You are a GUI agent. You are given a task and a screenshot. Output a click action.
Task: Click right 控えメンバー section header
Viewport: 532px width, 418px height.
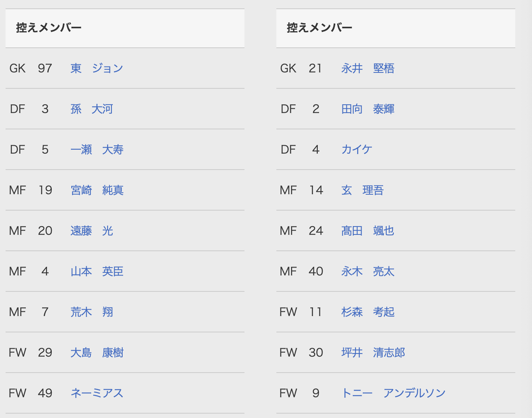pyautogui.click(x=319, y=28)
